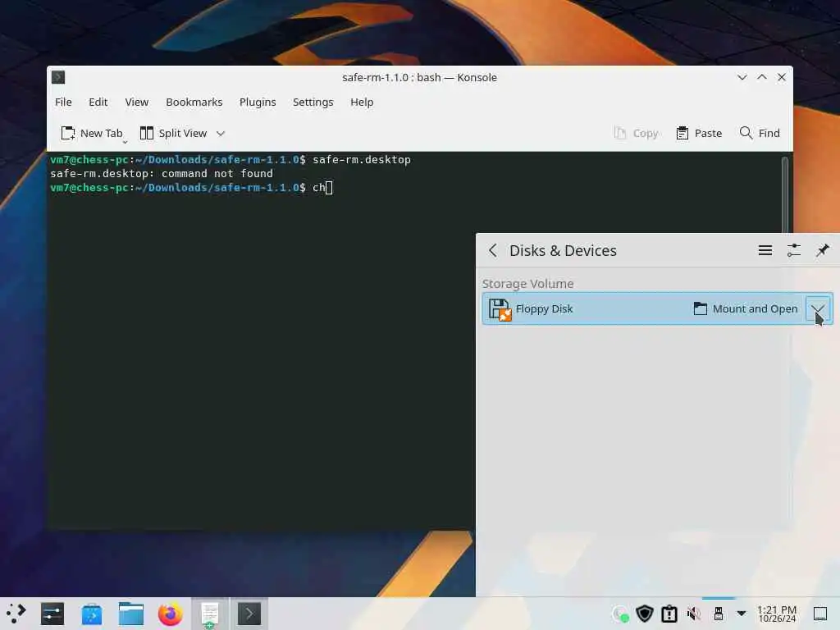Open the clipboard tray icon
Screen dimensions: 840x630
(669, 614)
